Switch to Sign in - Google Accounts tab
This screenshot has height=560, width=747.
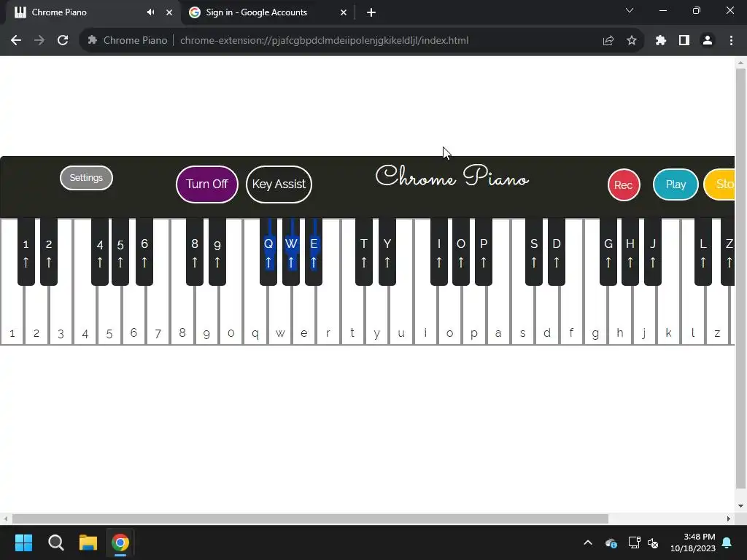click(x=267, y=12)
